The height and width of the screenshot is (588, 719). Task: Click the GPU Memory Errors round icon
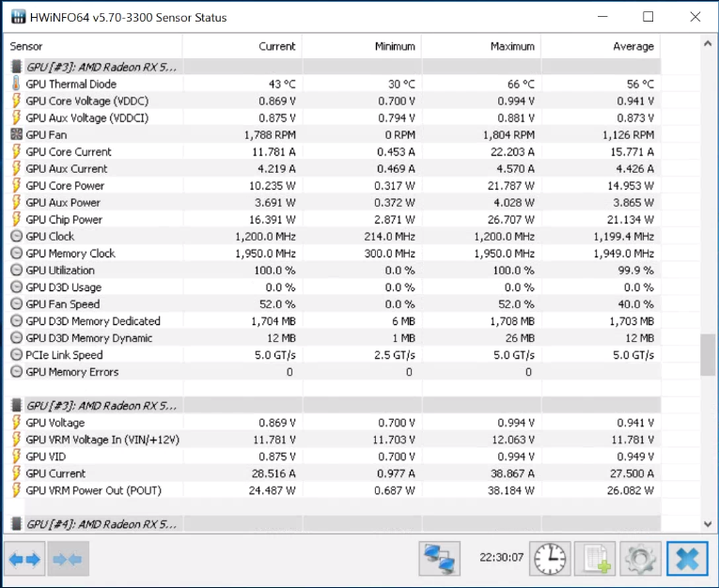(16, 372)
